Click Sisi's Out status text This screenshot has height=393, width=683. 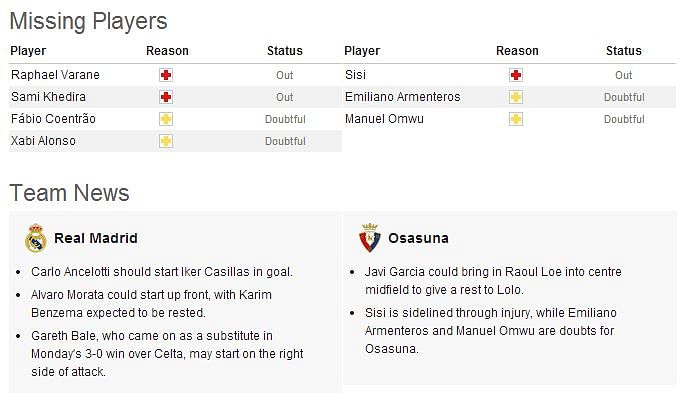[x=624, y=75]
